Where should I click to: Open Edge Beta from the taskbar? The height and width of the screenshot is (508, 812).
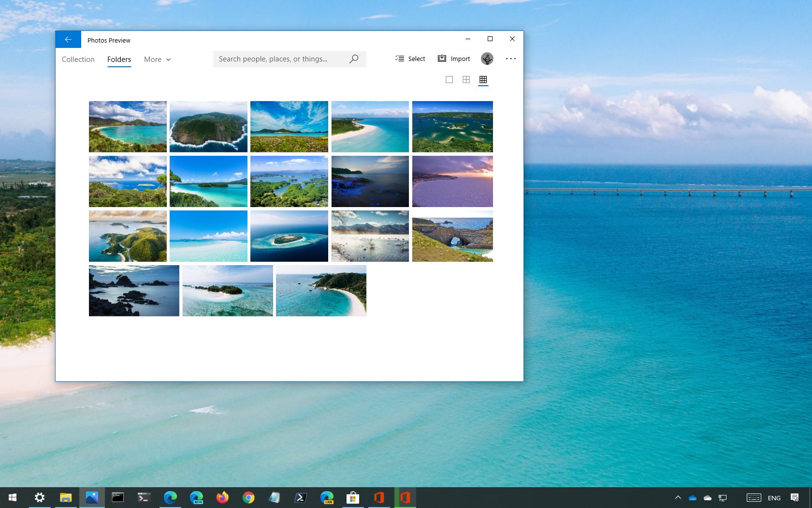[x=196, y=497]
